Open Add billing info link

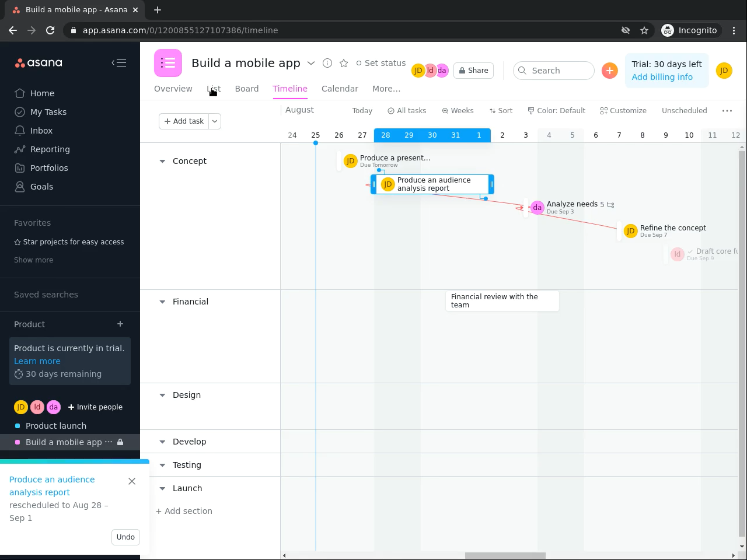click(x=662, y=77)
